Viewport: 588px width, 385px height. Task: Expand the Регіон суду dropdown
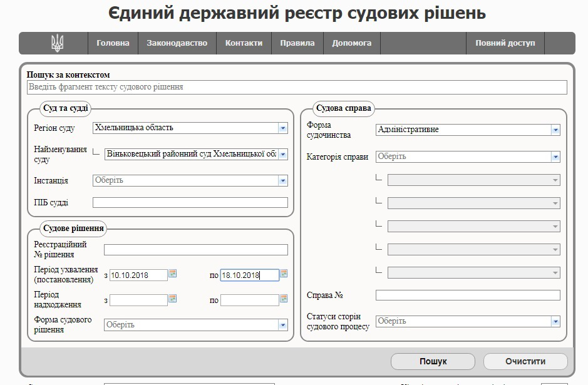click(283, 128)
